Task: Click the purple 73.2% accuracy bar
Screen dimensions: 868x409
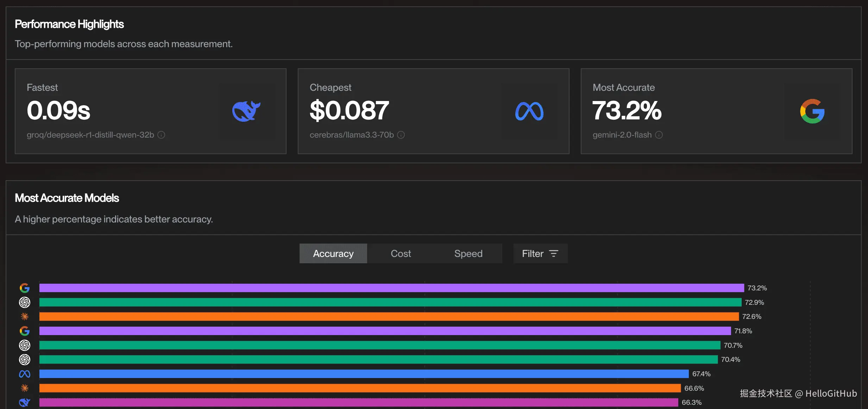Action: tap(391, 288)
